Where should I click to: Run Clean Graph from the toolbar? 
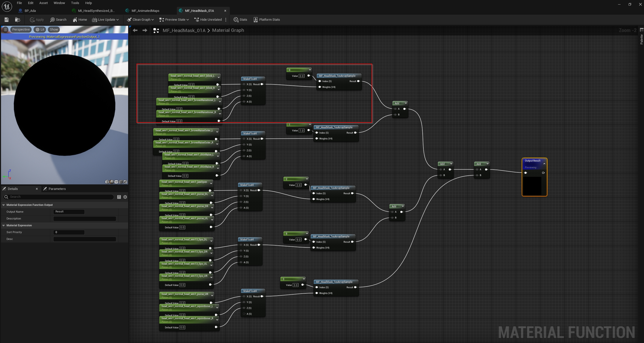140,19
